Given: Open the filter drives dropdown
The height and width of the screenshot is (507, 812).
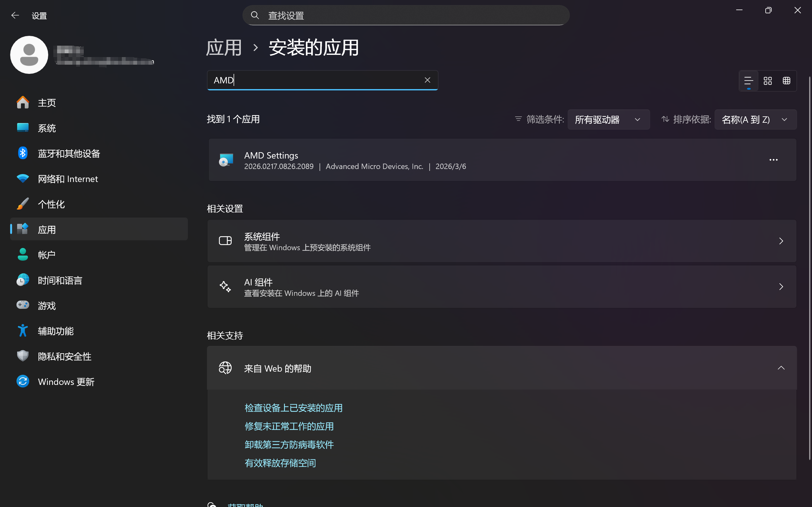Looking at the screenshot, I should point(608,120).
